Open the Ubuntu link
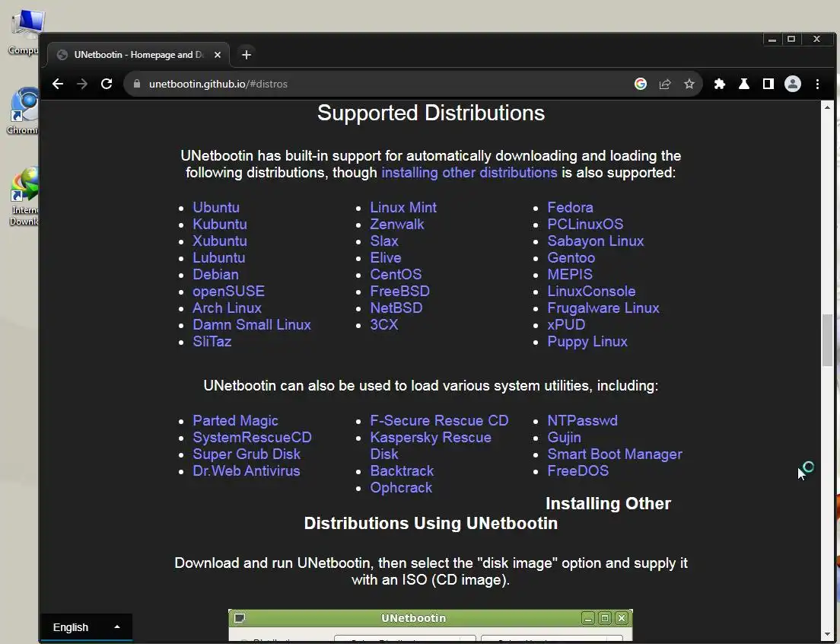Image resolution: width=840 pixels, height=644 pixels. click(216, 207)
